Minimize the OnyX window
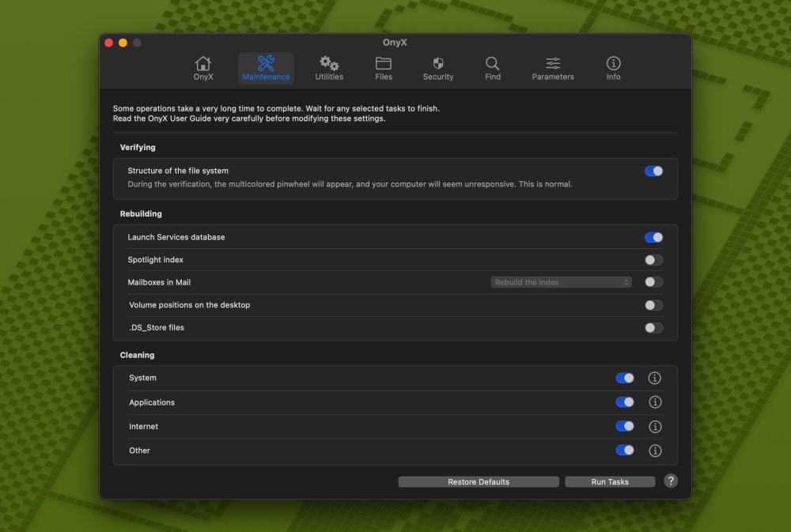Screen dimensions: 791x532 (123, 43)
